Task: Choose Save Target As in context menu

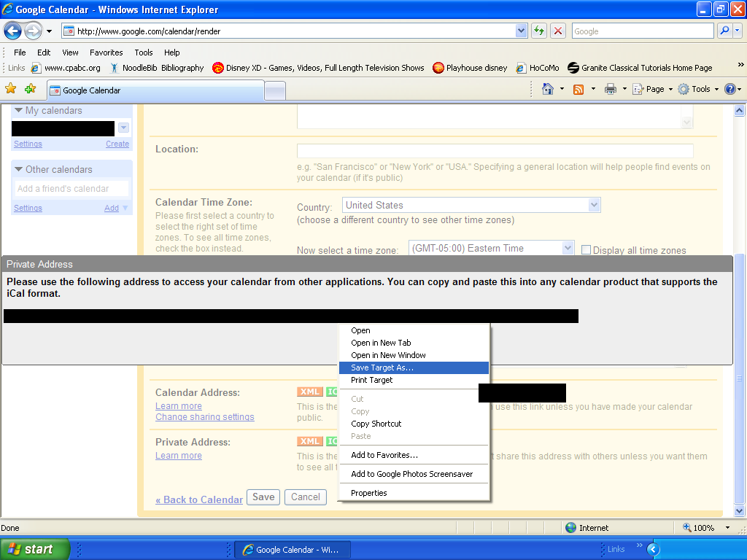Action: point(414,367)
